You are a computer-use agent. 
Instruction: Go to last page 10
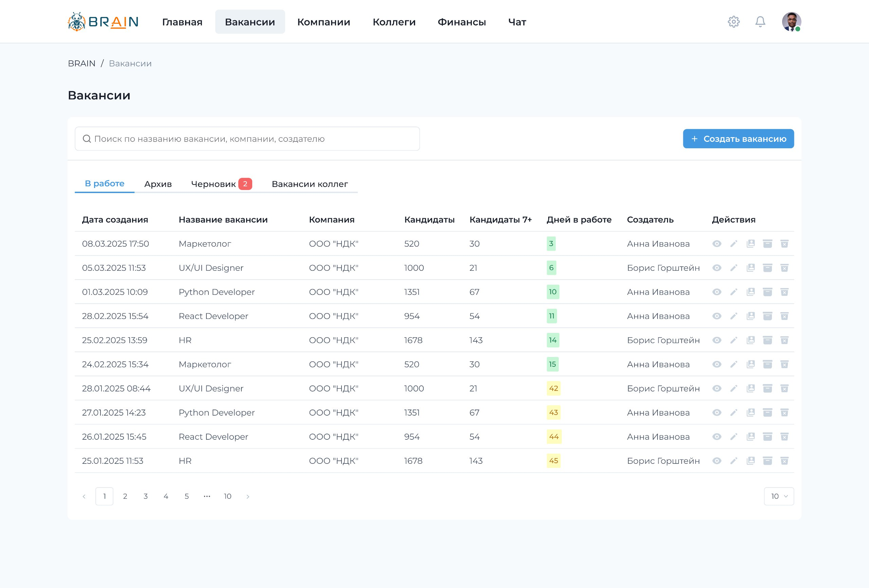coord(227,496)
